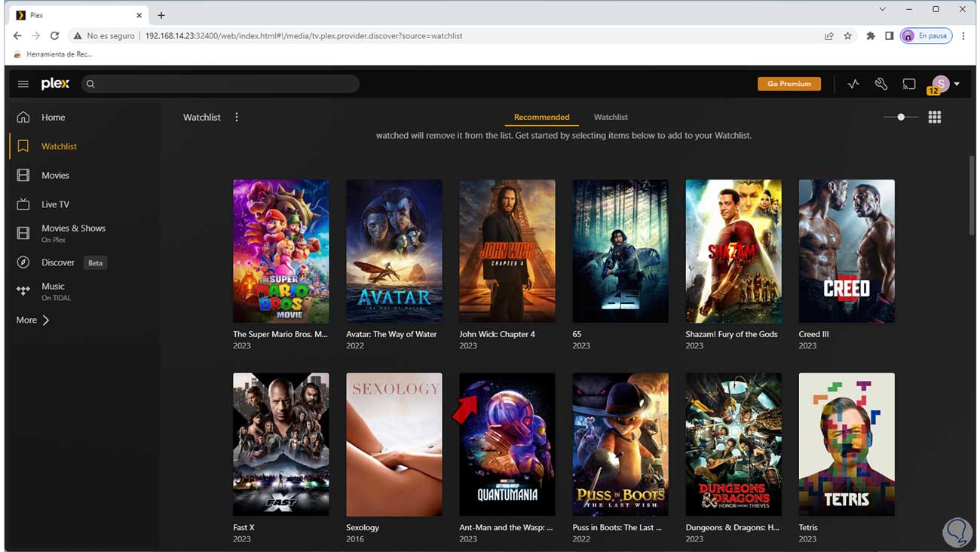Click the En pausa profile button
This screenshot has height=552, width=980.
pos(926,35)
